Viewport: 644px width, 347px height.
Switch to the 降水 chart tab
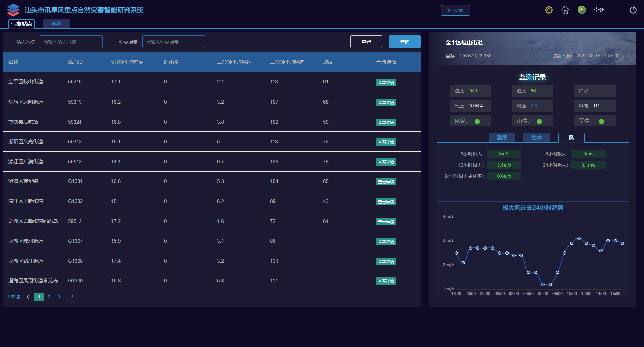click(x=536, y=138)
